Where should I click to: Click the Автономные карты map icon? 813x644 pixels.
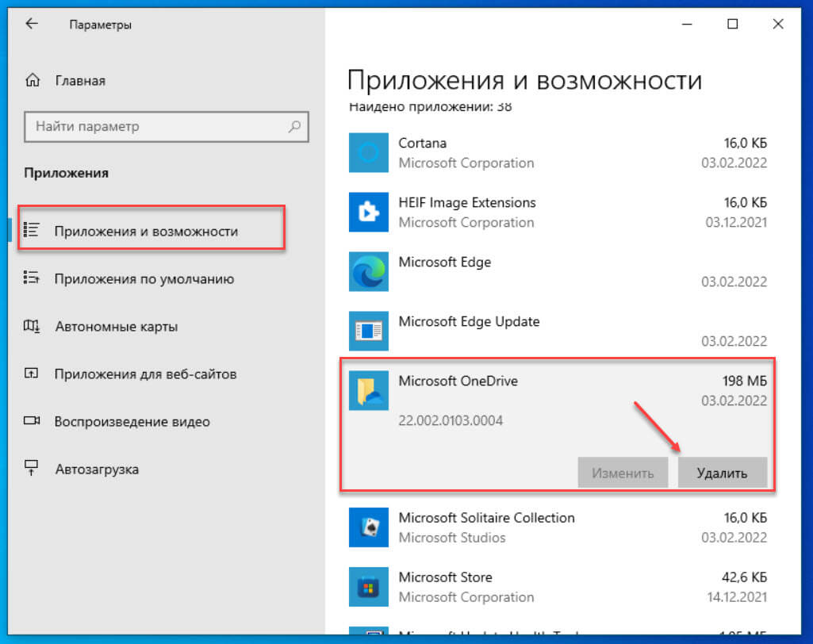pyautogui.click(x=32, y=326)
